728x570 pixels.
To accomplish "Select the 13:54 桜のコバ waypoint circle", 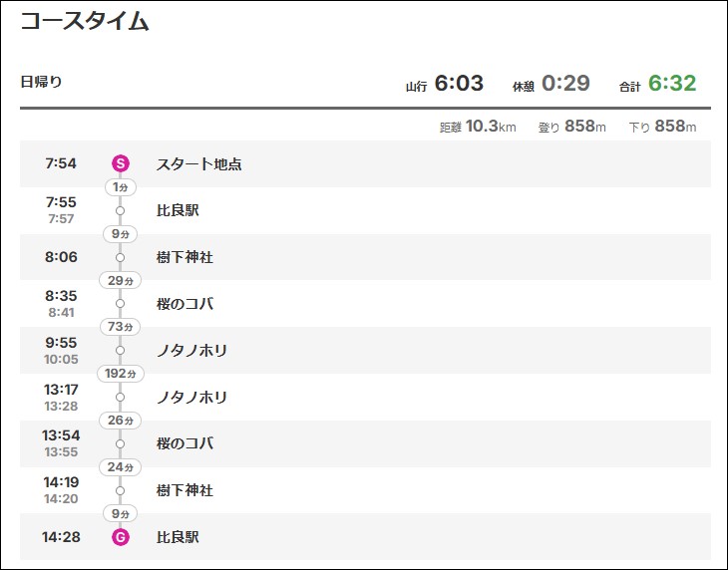I will coord(121,443).
